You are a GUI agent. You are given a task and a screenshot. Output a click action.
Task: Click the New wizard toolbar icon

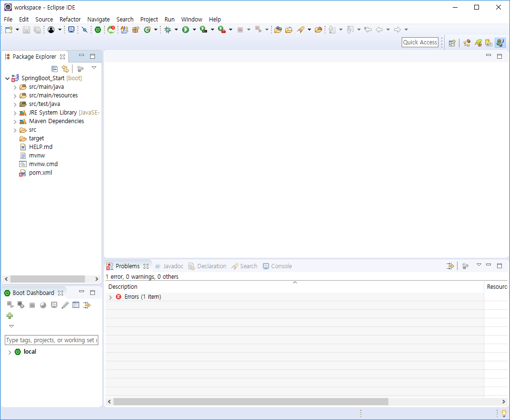(9, 30)
